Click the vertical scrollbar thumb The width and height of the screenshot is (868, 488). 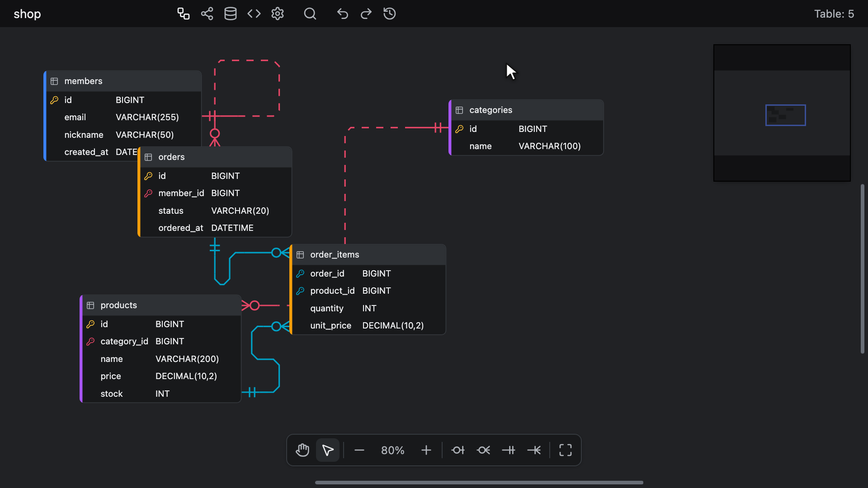[863, 269]
